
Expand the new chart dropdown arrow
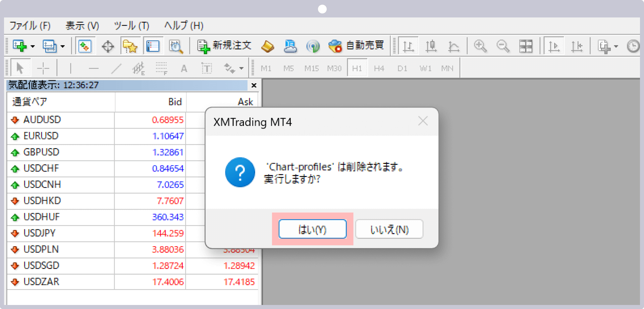(33, 46)
